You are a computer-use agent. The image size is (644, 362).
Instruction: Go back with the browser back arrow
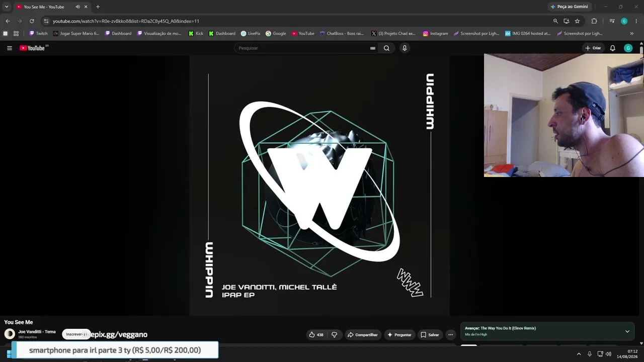(x=8, y=21)
